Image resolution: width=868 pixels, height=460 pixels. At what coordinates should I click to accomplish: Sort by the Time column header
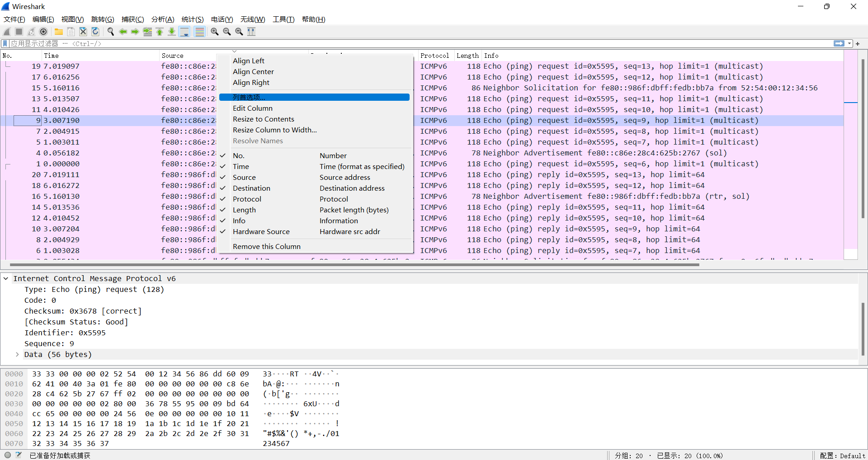100,56
